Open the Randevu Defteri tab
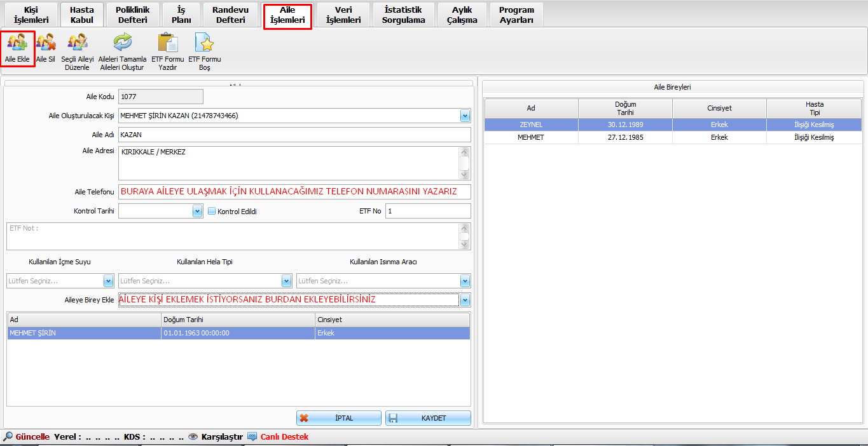Image resolution: width=868 pixels, height=446 pixels. 230,15
